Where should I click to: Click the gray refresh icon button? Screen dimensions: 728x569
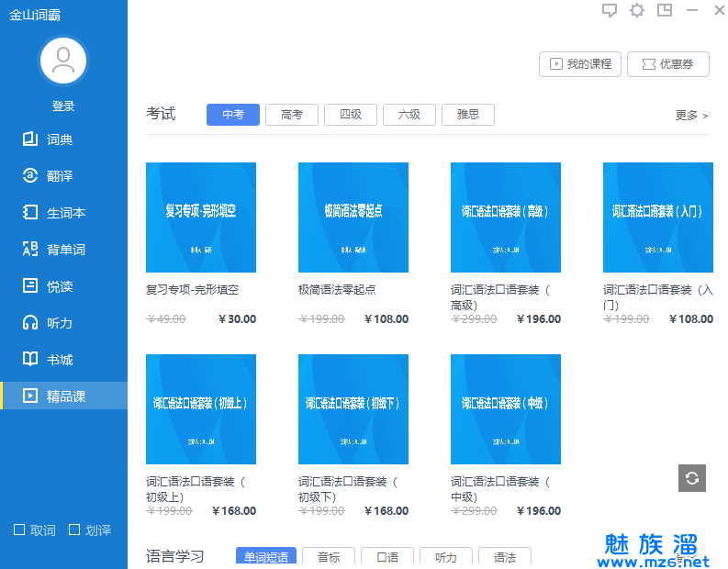pyautogui.click(x=692, y=478)
